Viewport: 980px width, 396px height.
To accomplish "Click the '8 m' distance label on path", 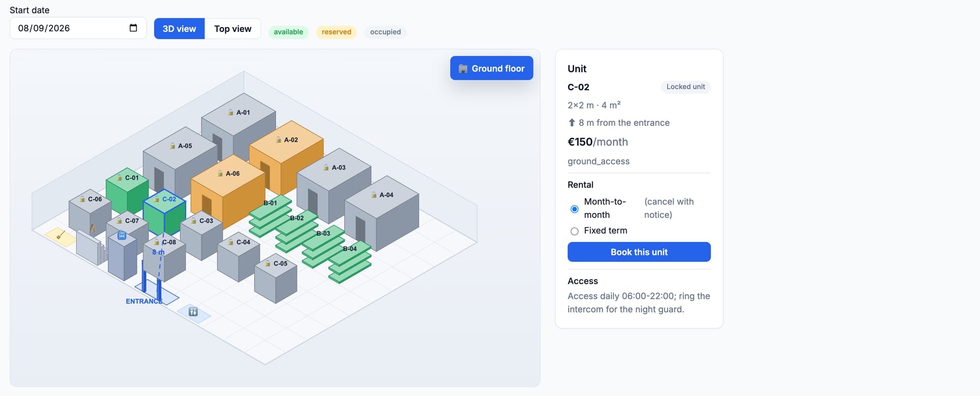I will click(x=158, y=252).
